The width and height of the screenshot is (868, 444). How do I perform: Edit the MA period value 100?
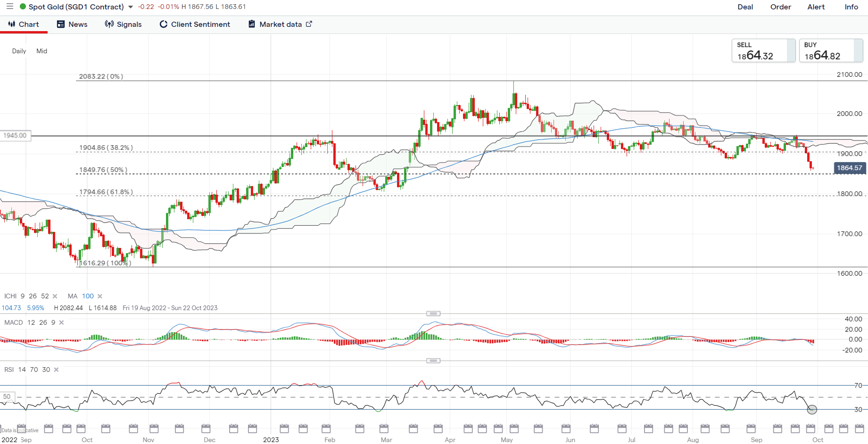point(88,296)
